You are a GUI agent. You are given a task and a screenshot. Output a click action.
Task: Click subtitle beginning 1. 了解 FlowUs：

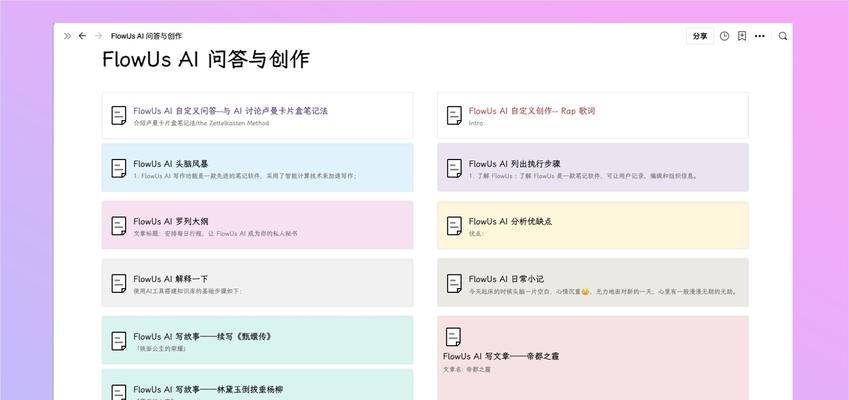[x=584, y=176]
